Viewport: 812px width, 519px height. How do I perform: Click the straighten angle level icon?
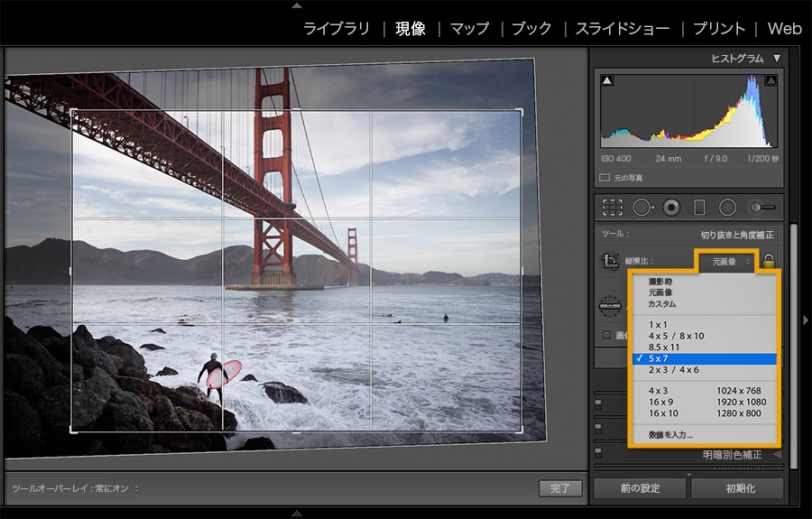(x=610, y=306)
